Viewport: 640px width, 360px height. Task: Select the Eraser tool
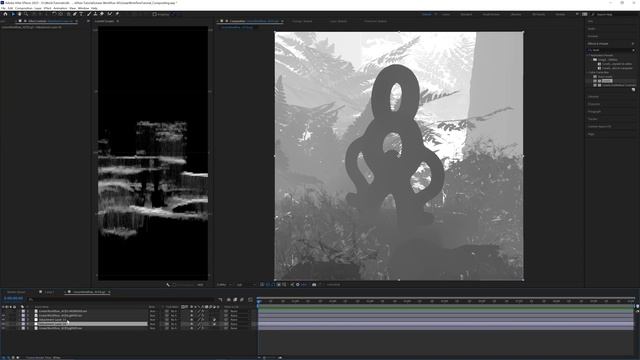102,14
